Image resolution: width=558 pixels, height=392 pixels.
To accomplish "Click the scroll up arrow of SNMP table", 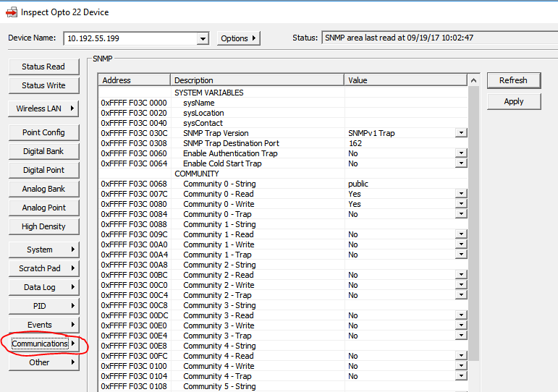I will pos(473,80).
